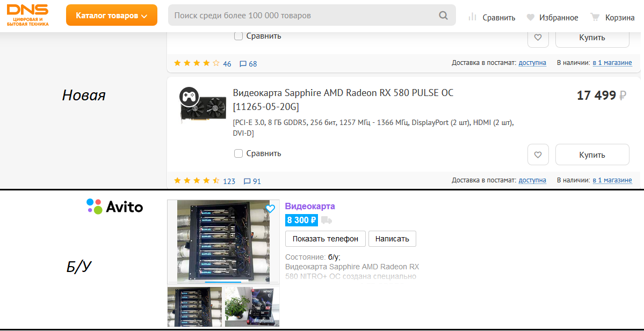
Task: Click the search magnifier icon
Action: tap(443, 16)
